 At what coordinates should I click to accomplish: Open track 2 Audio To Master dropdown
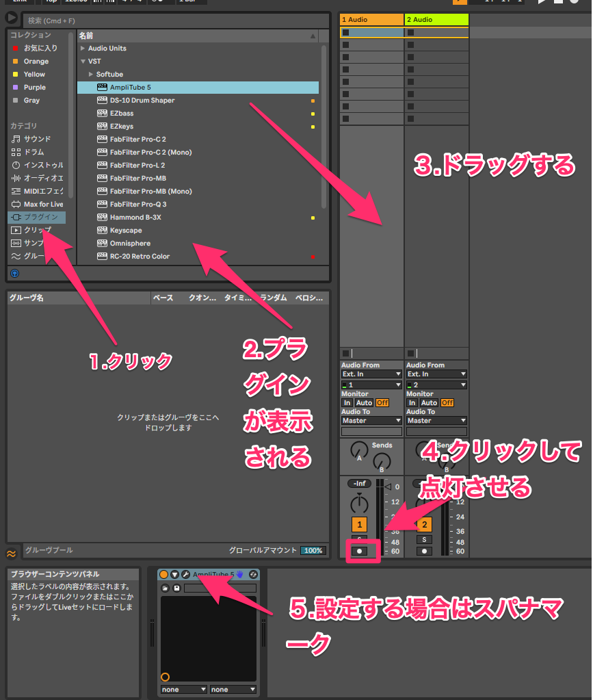coord(437,421)
